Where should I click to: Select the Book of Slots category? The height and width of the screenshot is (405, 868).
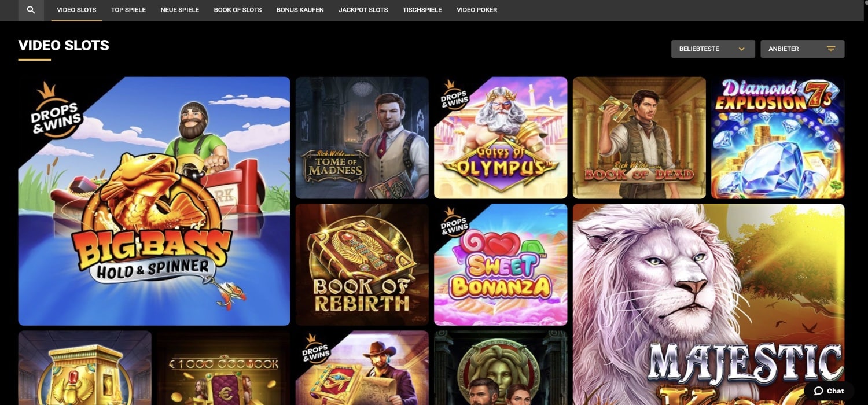(x=238, y=10)
